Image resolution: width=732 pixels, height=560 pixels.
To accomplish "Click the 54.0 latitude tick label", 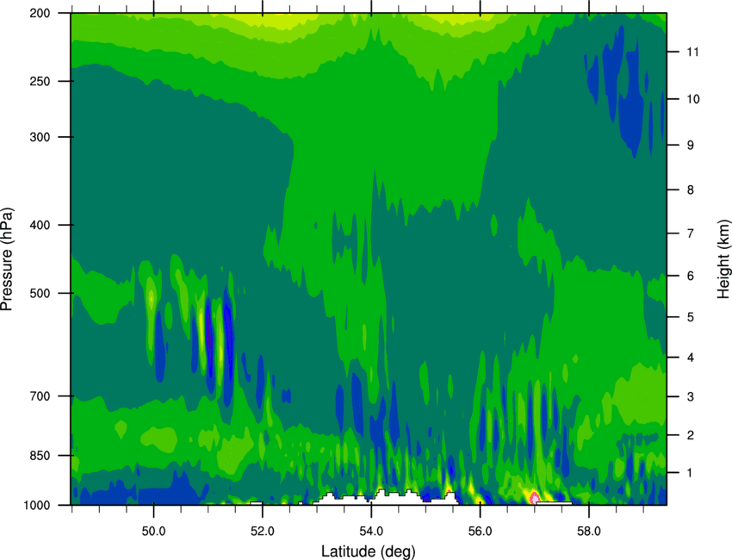I will tap(371, 532).
